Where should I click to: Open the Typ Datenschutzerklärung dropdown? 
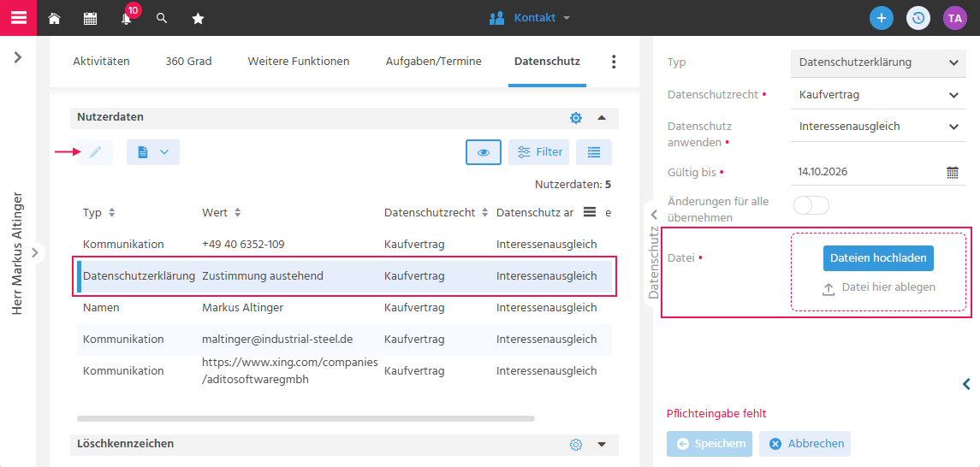pos(878,62)
